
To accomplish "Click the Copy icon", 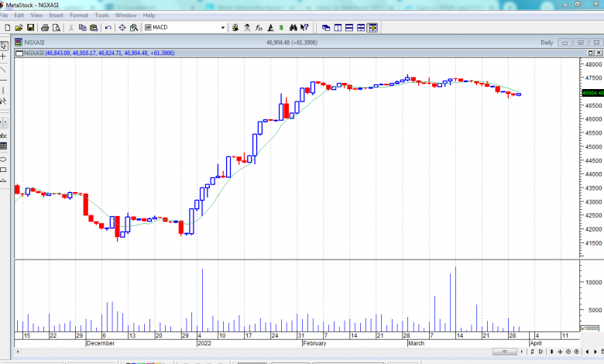I will click(82, 27).
